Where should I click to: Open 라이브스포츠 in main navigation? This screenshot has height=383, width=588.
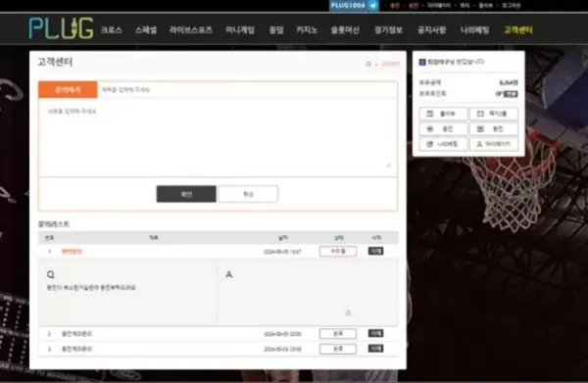191,30
